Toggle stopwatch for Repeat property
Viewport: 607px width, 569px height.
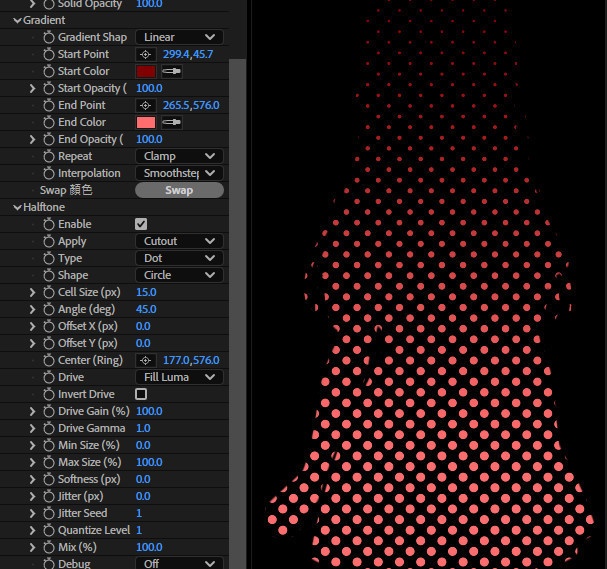(49, 157)
